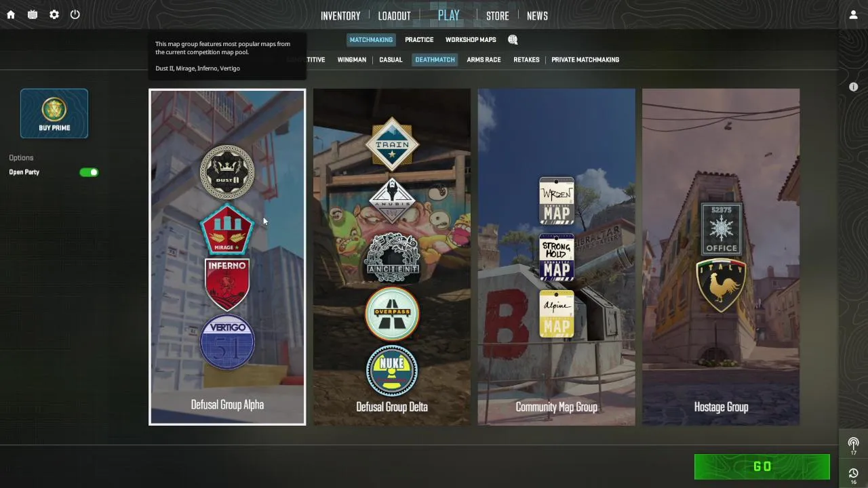868x488 pixels.
Task: Click the green GO button
Action: pyautogui.click(x=762, y=466)
